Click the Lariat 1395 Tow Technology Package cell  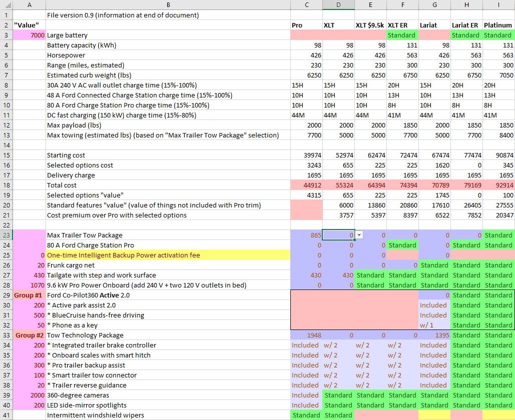[434, 335]
